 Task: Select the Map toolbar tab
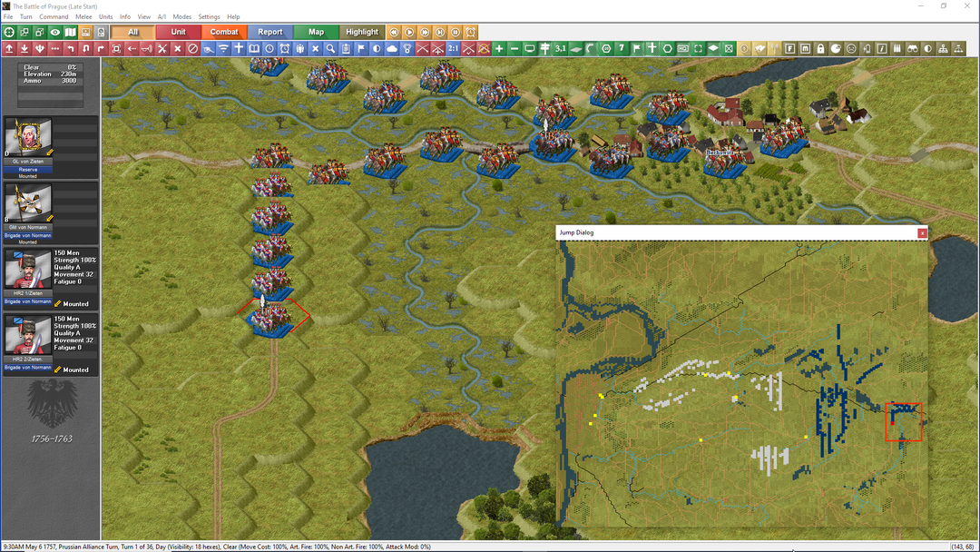(x=316, y=32)
